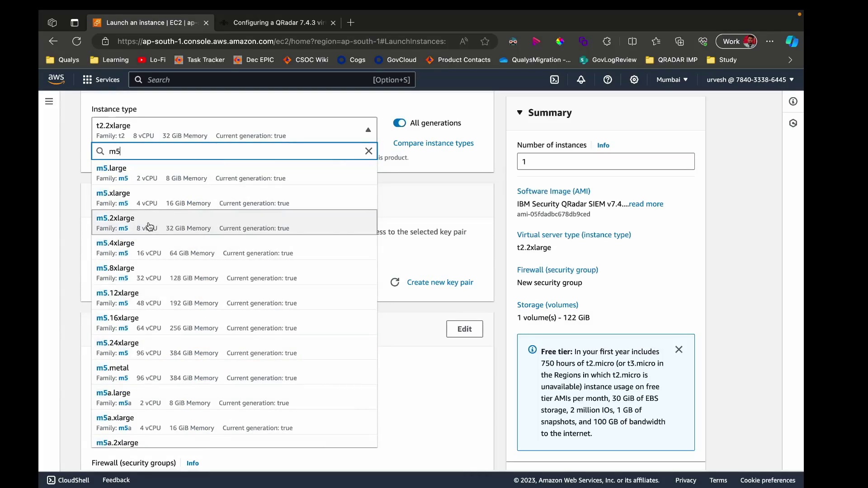The height and width of the screenshot is (488, 868).
Task: Open the side navigation hamburger menu
Action: point(49,101)
